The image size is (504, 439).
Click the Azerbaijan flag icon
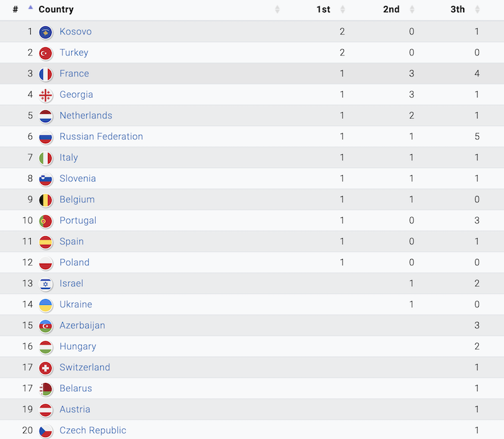click(45, 326)
